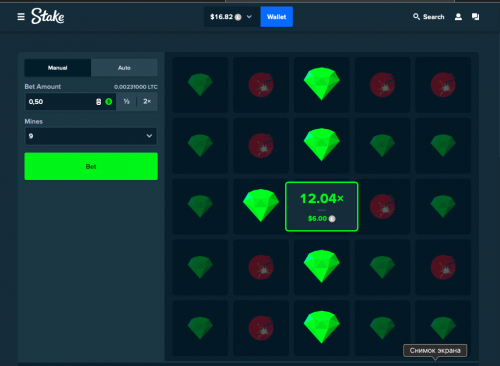Click the green Bet button
The height and width of the screenshot is (366, 500).
[x=91, y=166]
